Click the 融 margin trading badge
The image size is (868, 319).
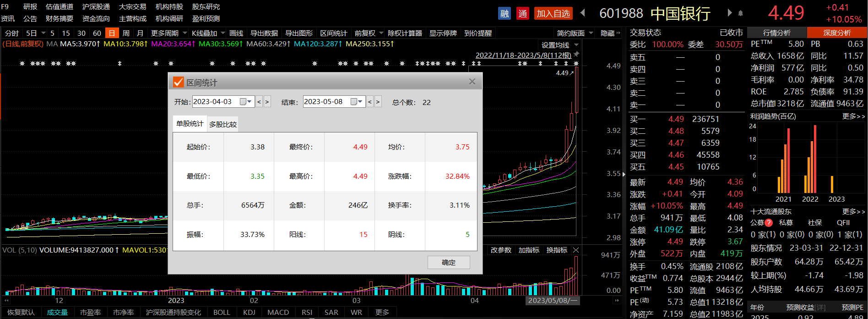(x=504, y=13)
